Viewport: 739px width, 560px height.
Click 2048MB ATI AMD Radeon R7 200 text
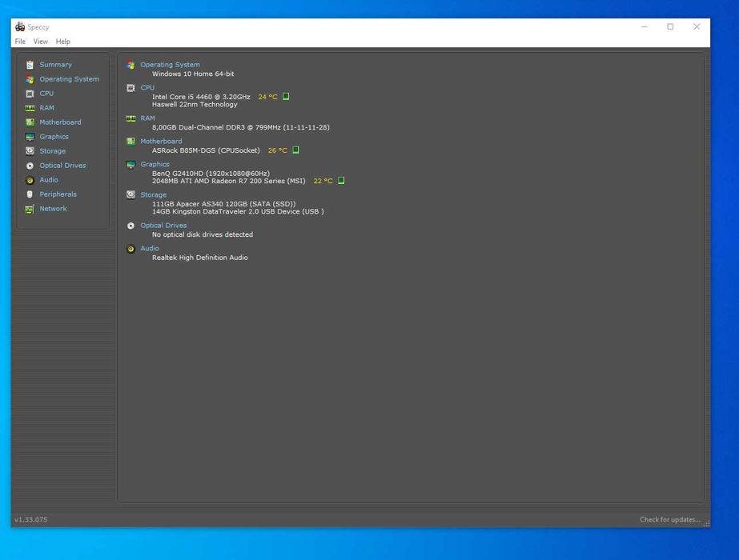(x=228, y=181)
